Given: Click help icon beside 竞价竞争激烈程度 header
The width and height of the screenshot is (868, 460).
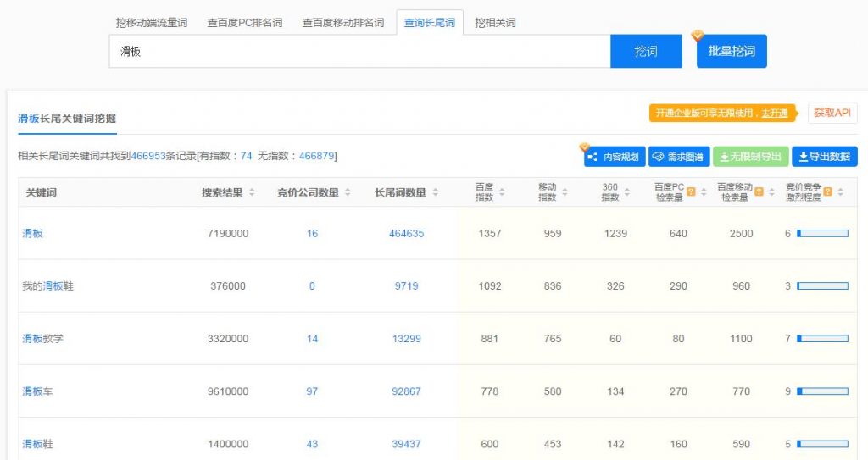Looking at the screenshot, I should pos(827,192).
